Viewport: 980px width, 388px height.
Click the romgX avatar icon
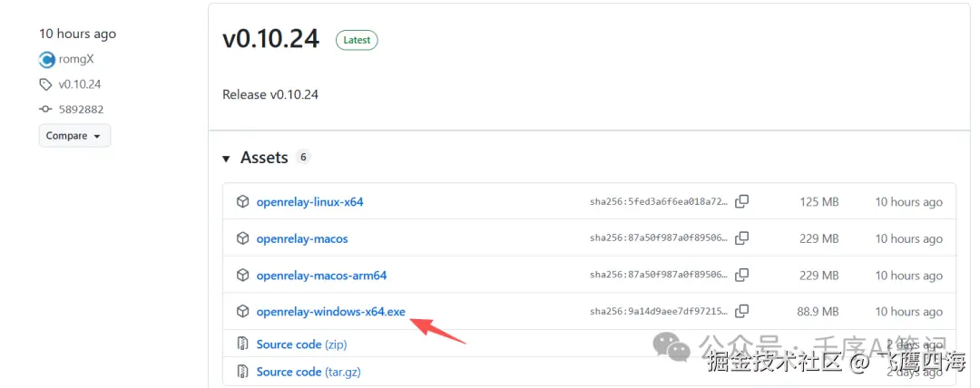click(47, 59)
